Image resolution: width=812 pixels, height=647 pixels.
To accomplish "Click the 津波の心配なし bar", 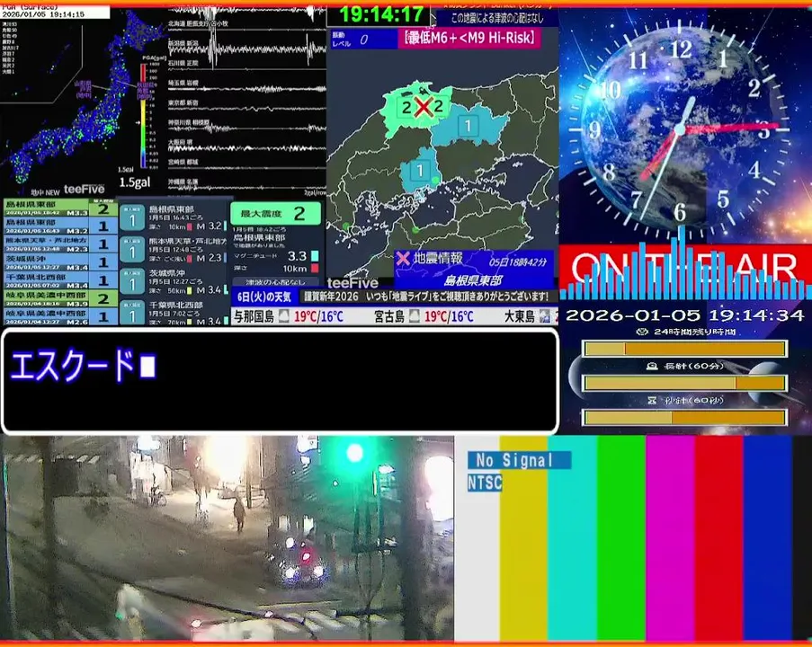I will tap(275, 282).
